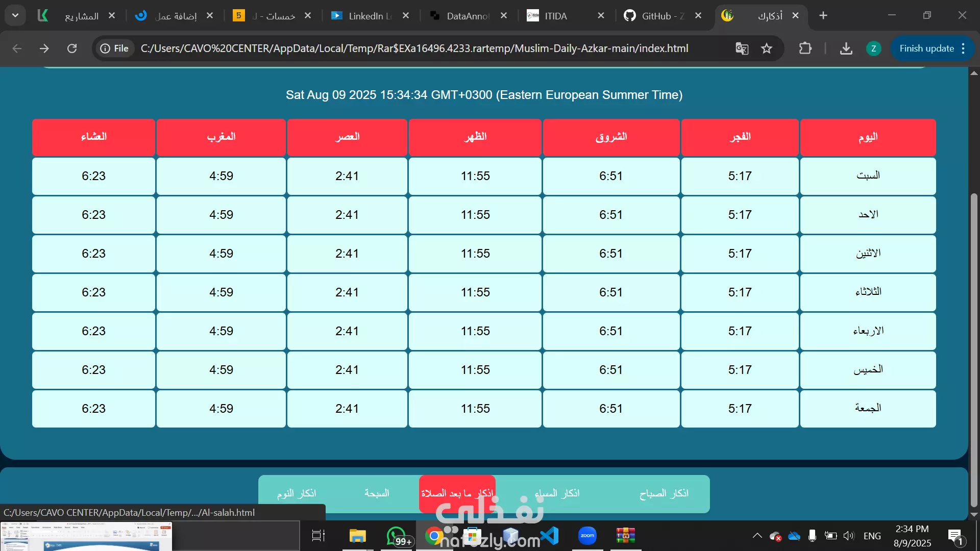Switch to the DataAnnotation tab
Screen dimensions: 980x551
468,16
